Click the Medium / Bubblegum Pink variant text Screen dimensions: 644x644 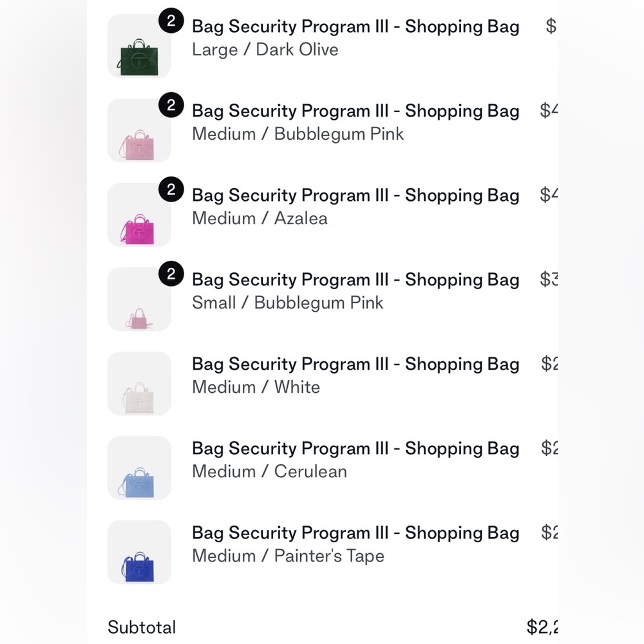click(298, 134)
